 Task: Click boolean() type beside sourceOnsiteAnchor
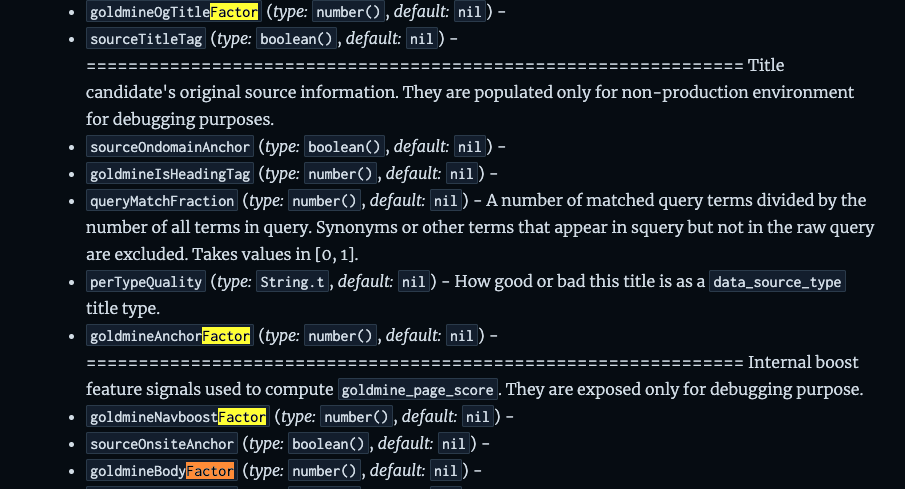coord(327,443)
